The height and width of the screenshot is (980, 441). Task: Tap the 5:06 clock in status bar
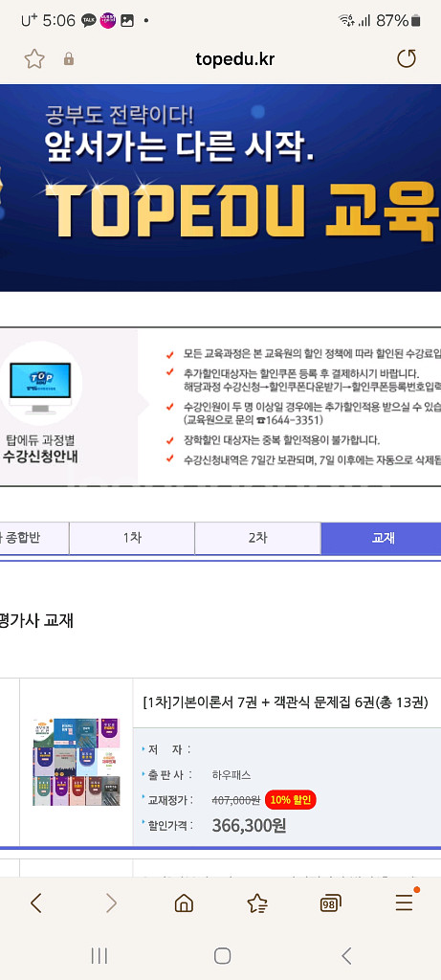click(58, 21)
